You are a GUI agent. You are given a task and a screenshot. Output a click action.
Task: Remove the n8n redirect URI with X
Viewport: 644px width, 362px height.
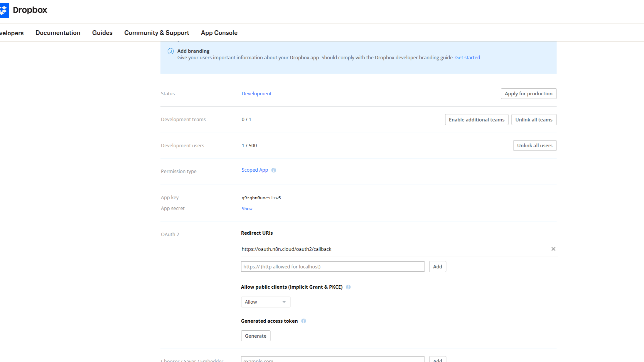[x=553, y=249]
